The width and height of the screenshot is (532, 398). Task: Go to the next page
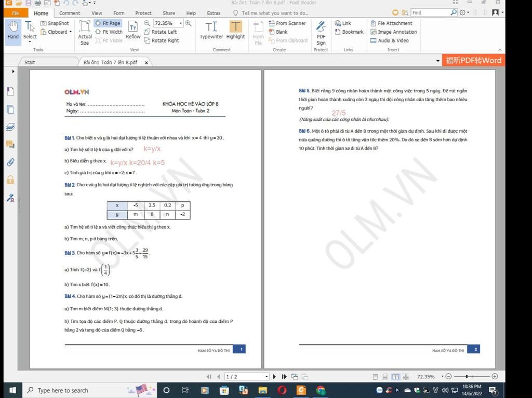[274, 377]
